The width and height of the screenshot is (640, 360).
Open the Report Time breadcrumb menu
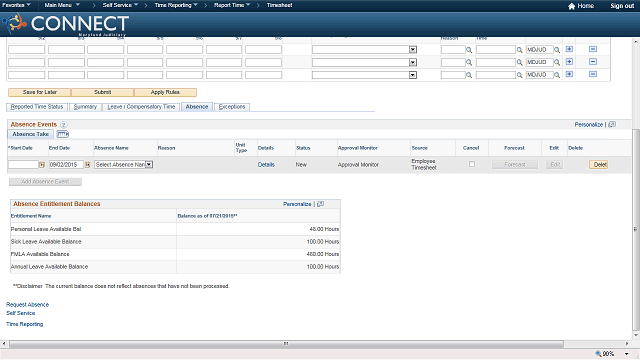[x=232, y=5]
